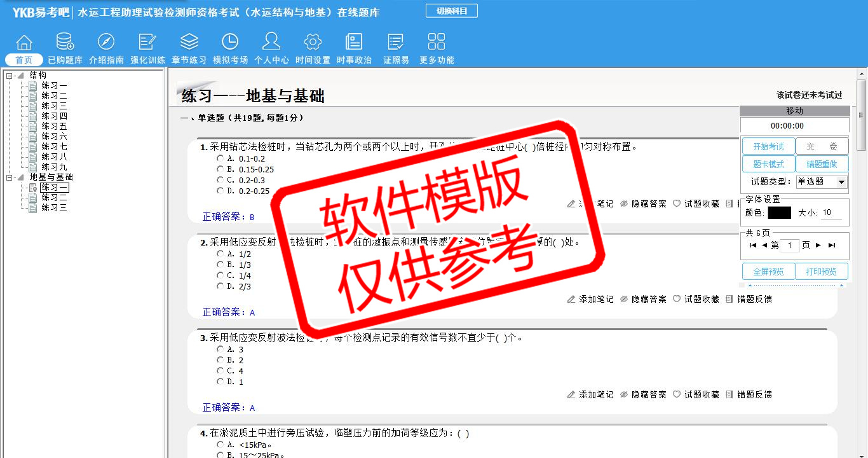868x458 pixels.
Task: Click the 切换科目 button
Action: (451, 11)
